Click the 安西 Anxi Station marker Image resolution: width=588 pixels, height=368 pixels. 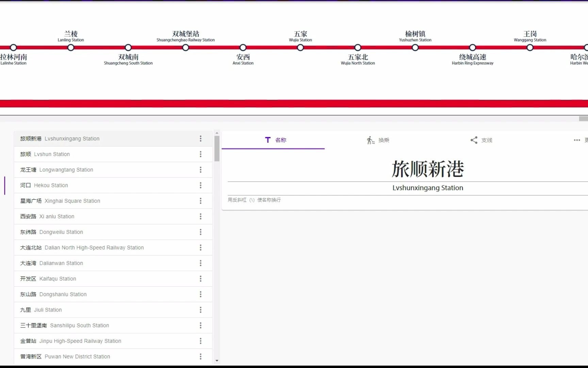243,47
